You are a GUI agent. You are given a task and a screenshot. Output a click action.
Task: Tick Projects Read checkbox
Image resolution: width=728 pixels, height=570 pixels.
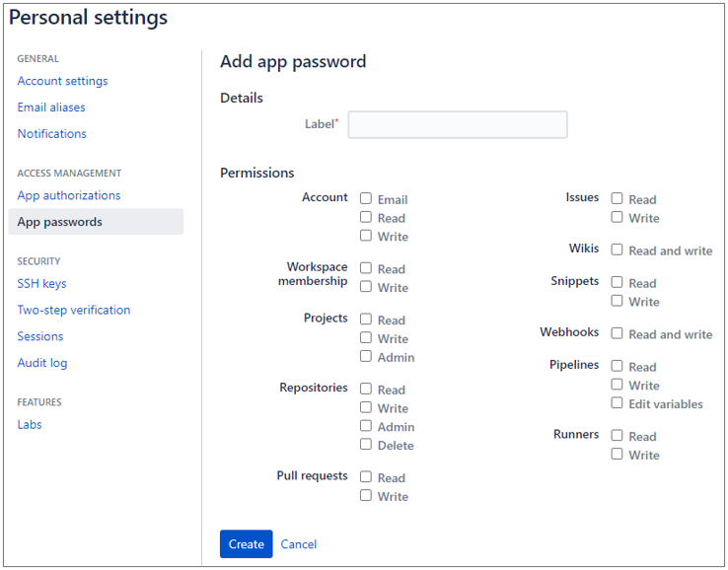pyautogui.click(x=366, y=320)
